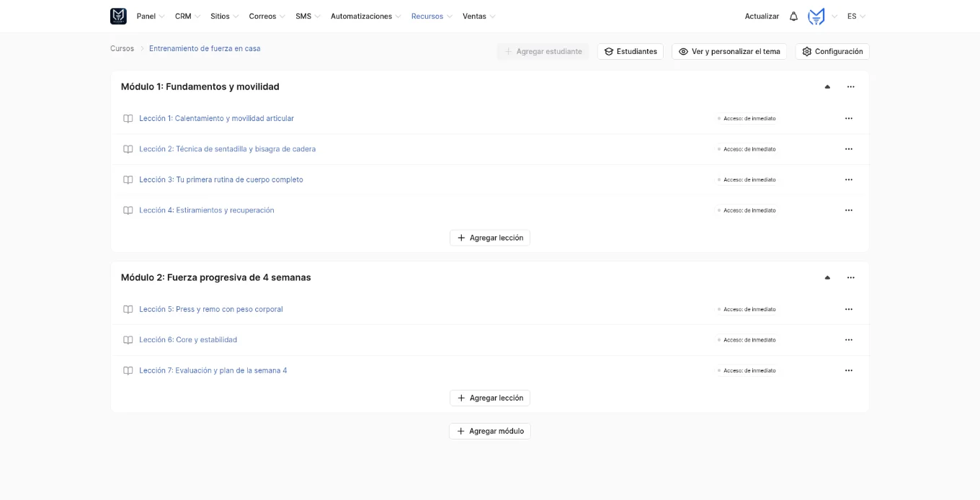Go back to Cursos breadcrumb
980x500 pixels.
click(x=122, y=48)
